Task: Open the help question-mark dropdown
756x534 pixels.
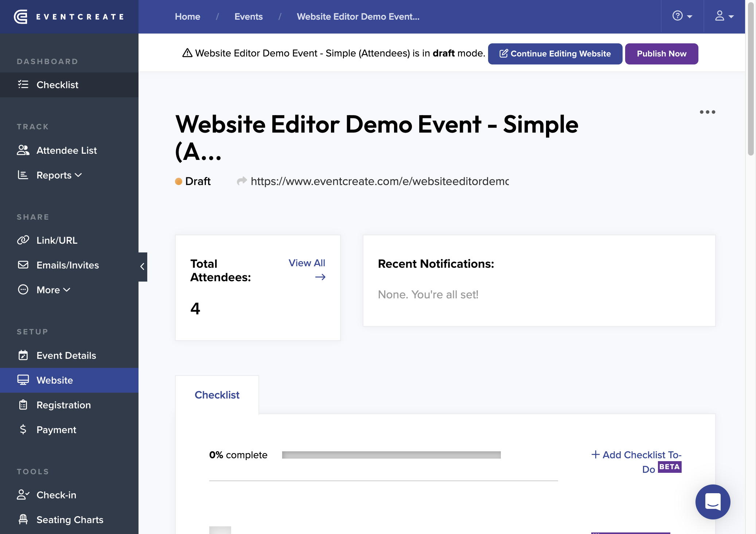Action: 682,16
